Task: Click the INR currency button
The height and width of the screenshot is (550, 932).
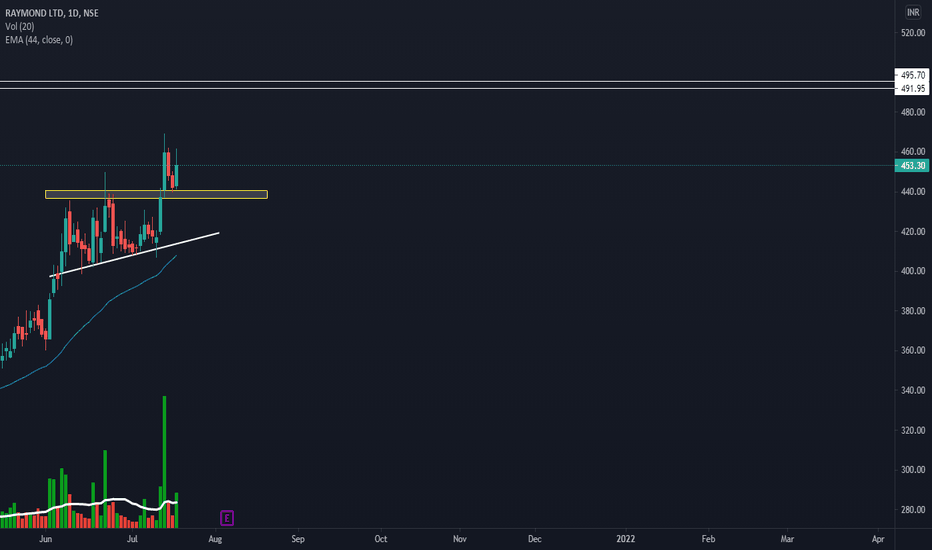Action: coord(913,12)
